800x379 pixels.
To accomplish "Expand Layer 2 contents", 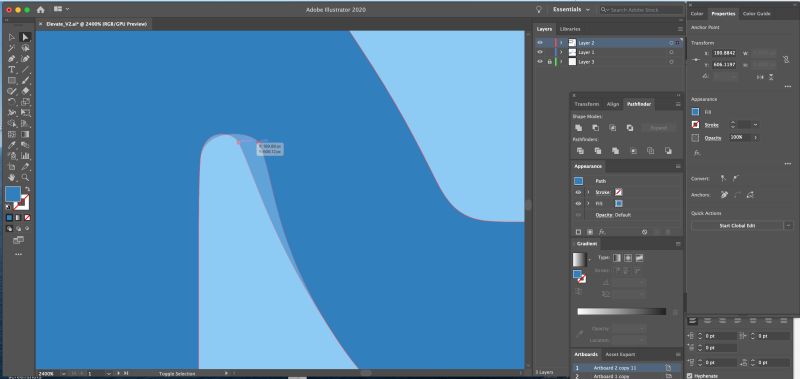I will coord(561,43).
